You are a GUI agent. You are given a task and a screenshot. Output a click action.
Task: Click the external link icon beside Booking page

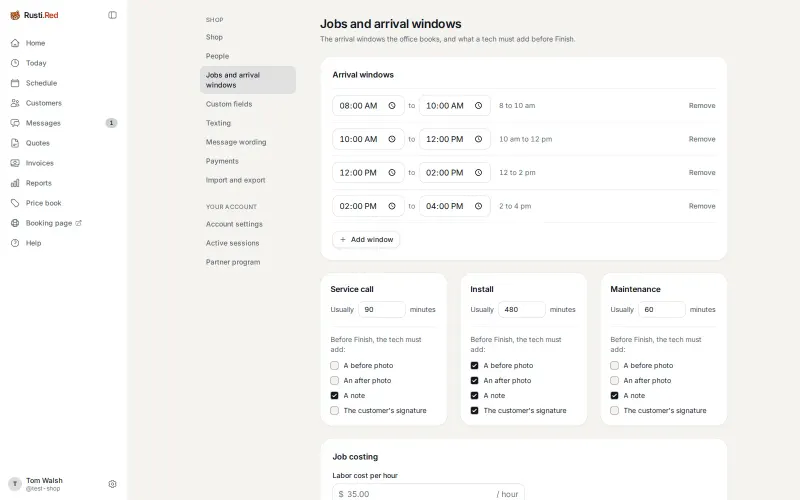[x=79, y=223]
